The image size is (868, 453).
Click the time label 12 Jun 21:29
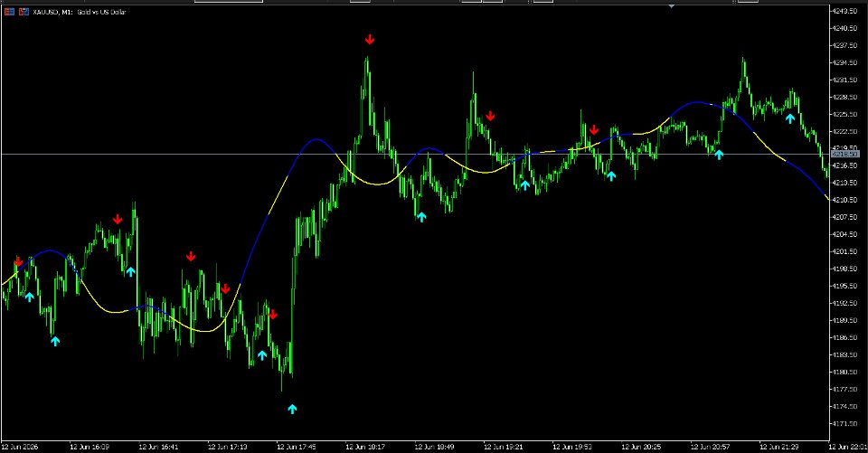point(779,447)
